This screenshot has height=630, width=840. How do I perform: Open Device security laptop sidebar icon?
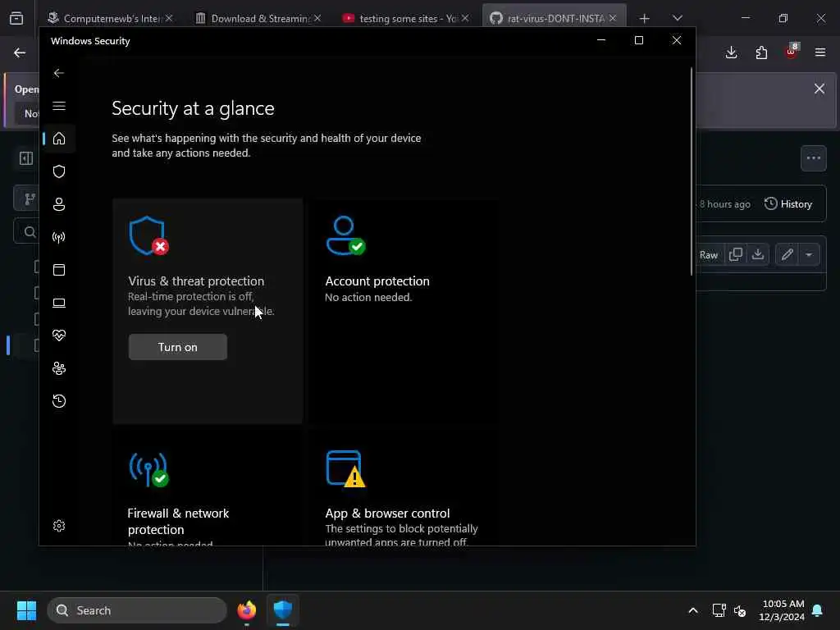click(59, 303)
